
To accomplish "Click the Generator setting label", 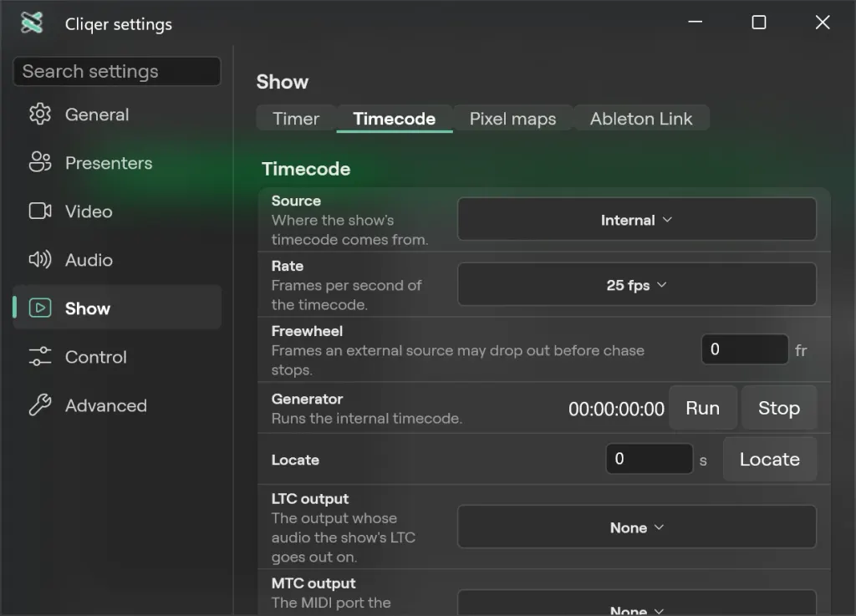I will 307,399.
